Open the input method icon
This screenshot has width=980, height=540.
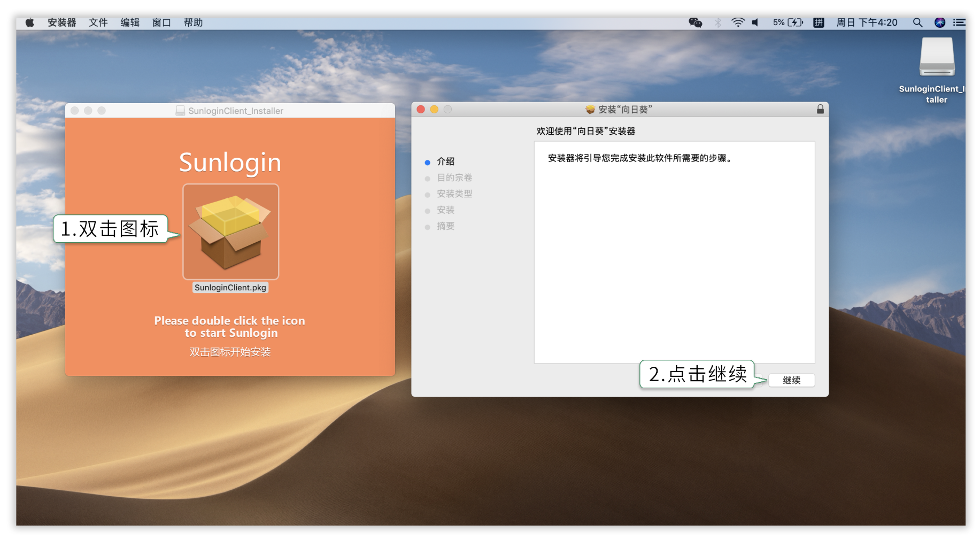click(x=819, y=22)
